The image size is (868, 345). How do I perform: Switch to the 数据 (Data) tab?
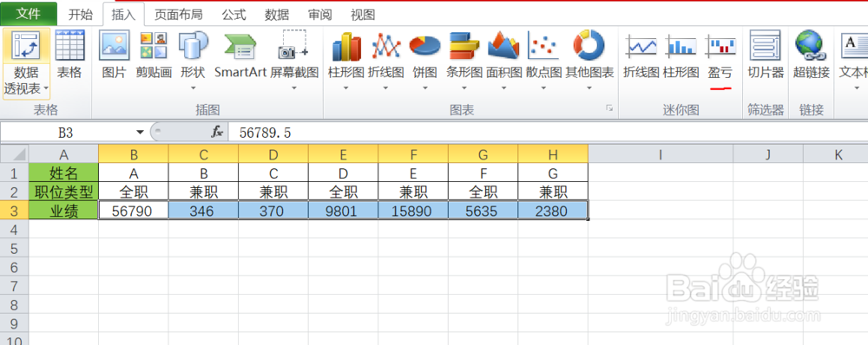point(277,15)
